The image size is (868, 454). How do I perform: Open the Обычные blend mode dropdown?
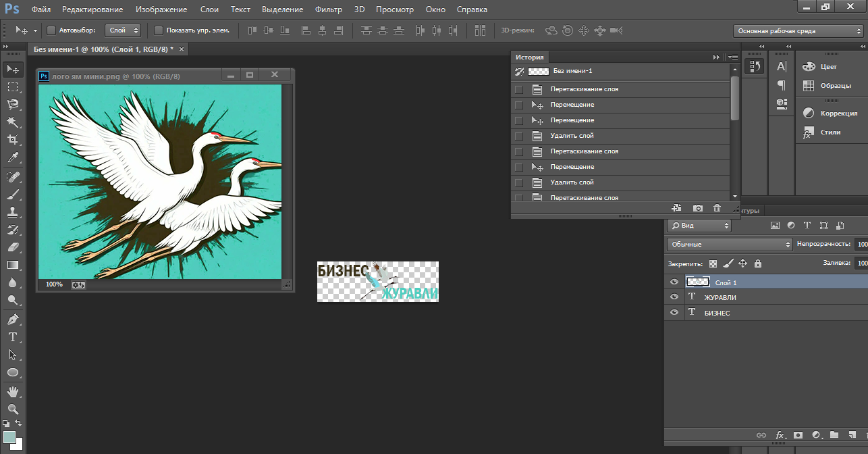[x=730, y=244]
